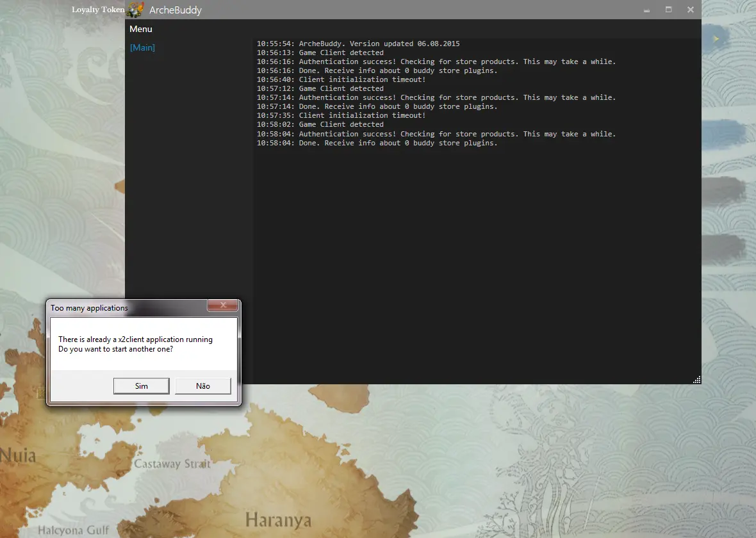Open the [Main] item in ArcheBuddy

point(142,47)
